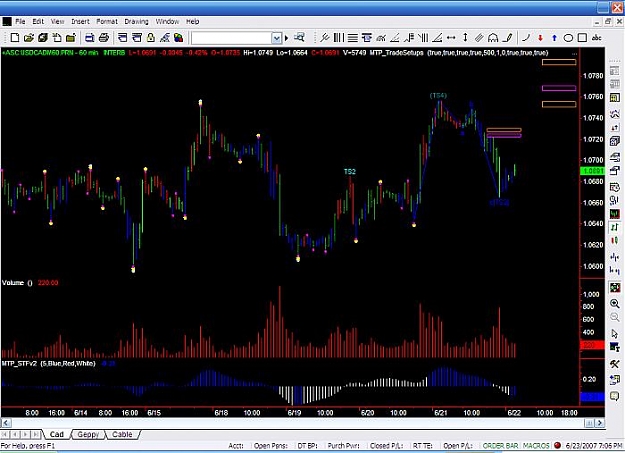Click the zoom-out magnifier in the right sidebar

(615, 318)
